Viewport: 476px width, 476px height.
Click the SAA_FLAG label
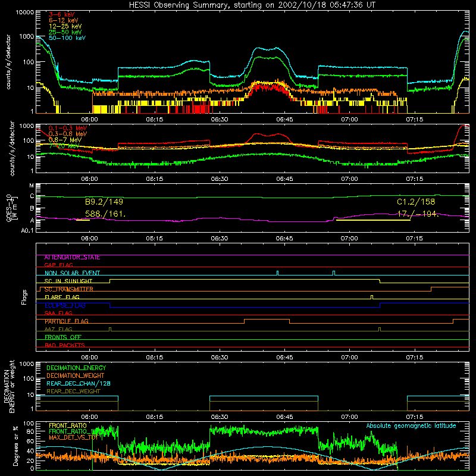click(x=58, y=314)
